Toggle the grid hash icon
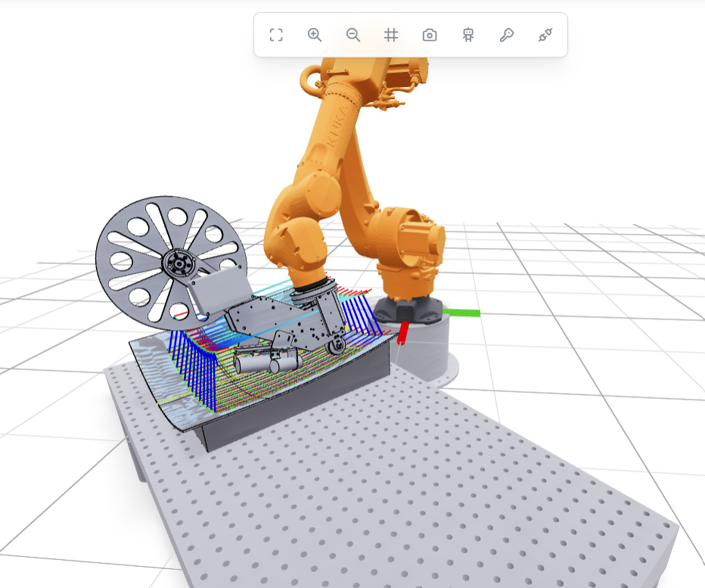705x588 pixels. [391, 35]
